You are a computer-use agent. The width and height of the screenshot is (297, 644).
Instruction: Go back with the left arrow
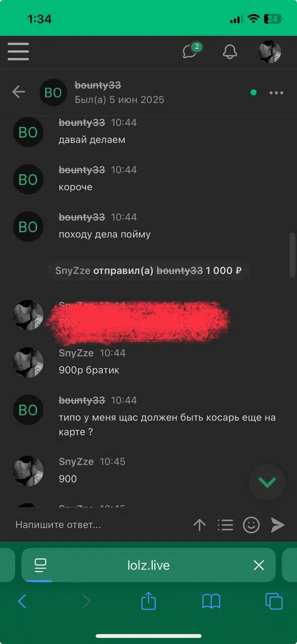point(19,92)
